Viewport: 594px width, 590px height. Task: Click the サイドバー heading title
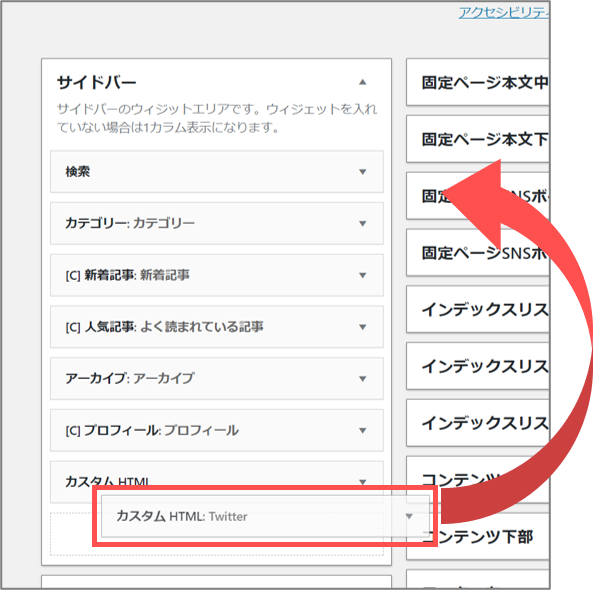pos(96,82)
